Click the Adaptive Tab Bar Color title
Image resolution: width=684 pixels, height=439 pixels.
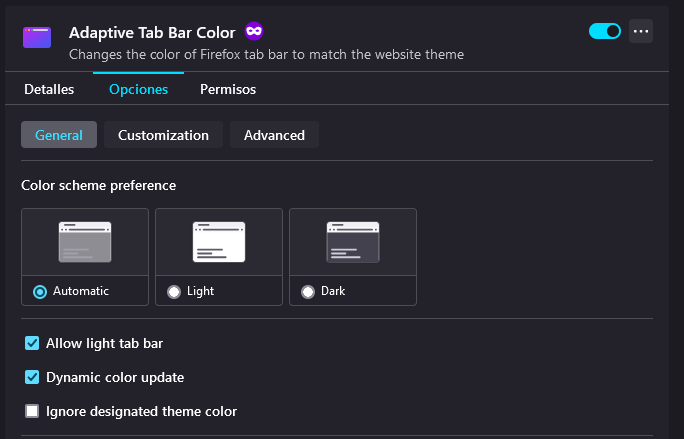click(x=152, y=33)
